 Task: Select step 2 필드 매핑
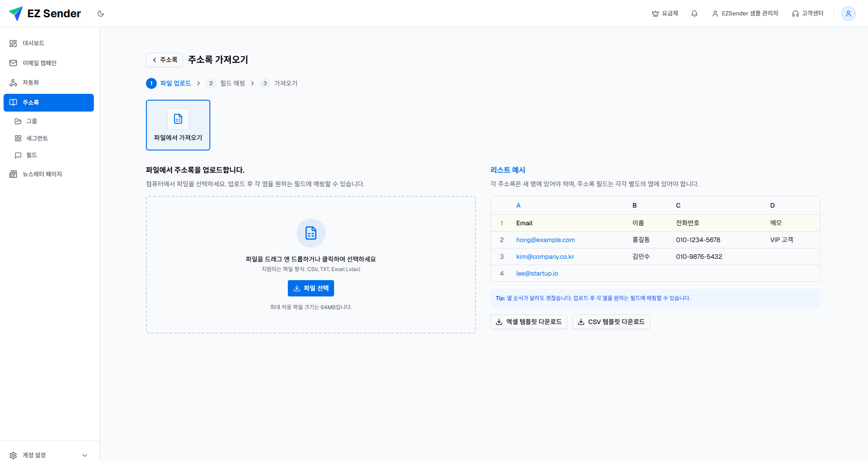[x=226, y=83]
